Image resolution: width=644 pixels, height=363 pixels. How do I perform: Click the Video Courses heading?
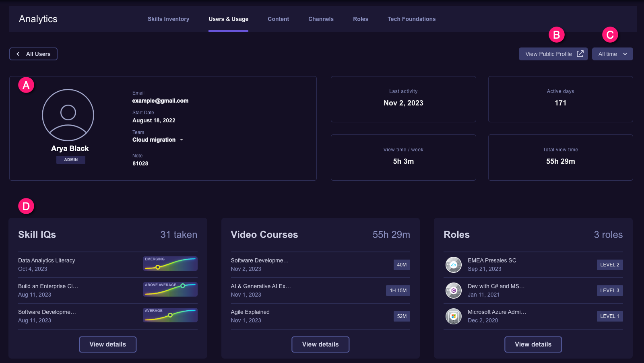click(264, 235)
